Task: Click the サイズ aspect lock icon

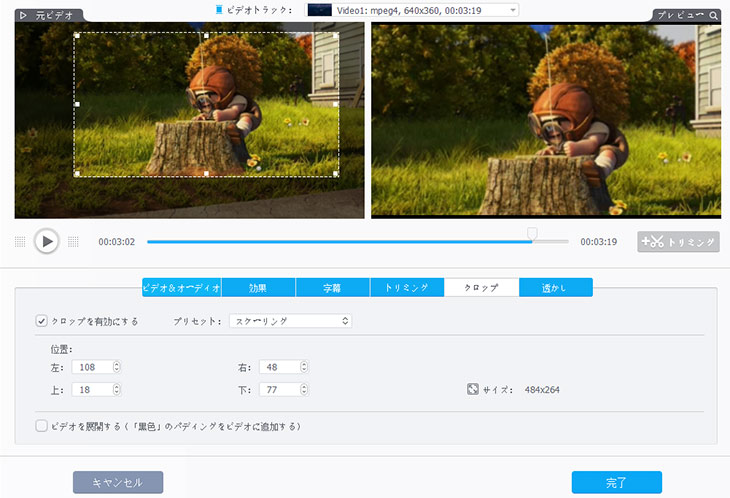Action: pos(473,389)
